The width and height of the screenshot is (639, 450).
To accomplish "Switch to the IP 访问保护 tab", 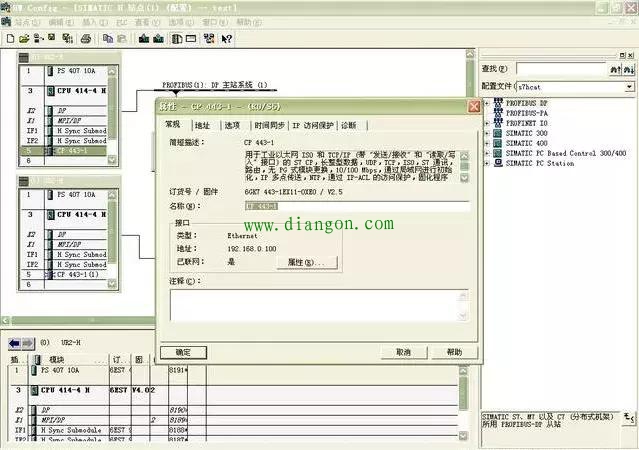I will pyautogui.click(x=313, y=126).
